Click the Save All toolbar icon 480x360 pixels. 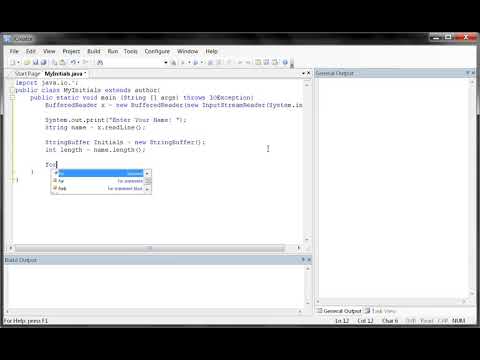pos(43,62)
